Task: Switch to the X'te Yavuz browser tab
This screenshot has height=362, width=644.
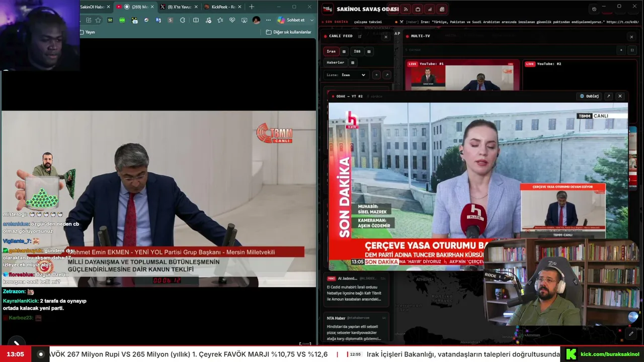Action: click(x=179, y=7)
